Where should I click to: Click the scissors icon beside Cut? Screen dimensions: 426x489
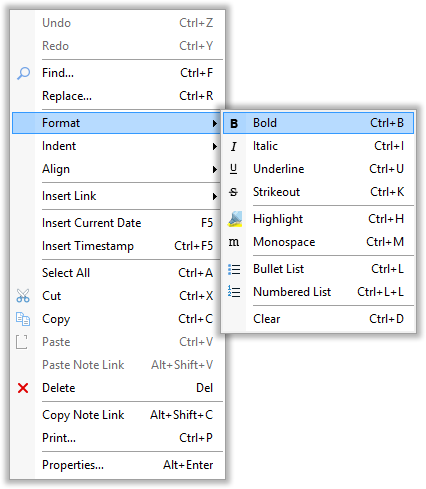[x=23, y=296]
